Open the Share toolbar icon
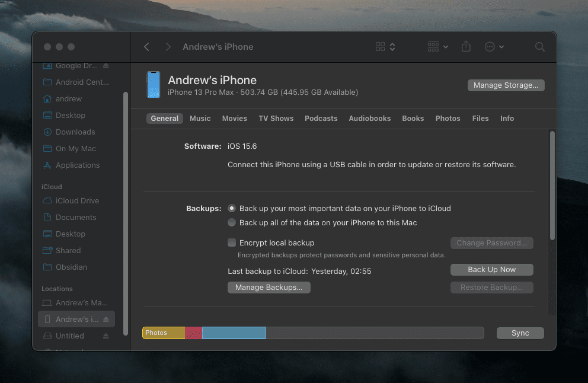Screen dimensions: 588x383 click(x=466, y=46)
